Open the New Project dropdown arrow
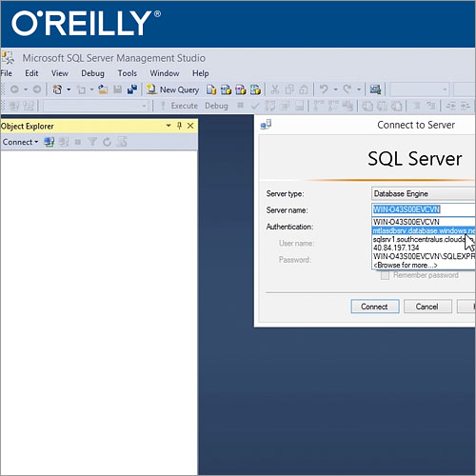 [69, 89]
